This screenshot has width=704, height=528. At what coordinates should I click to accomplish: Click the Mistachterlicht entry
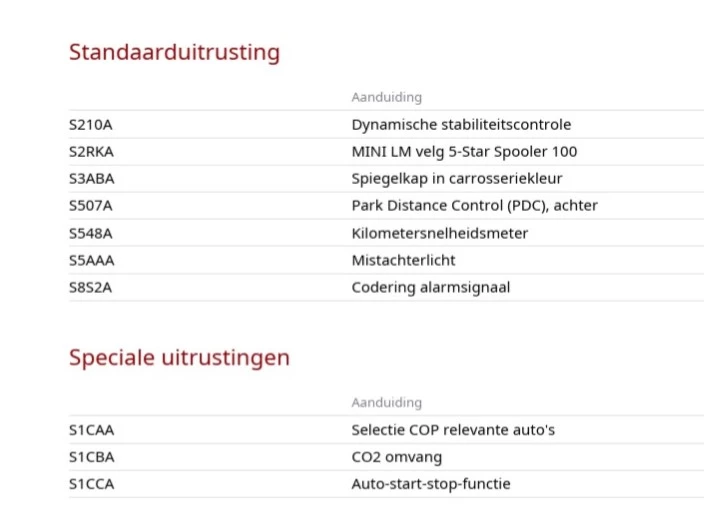403,260
